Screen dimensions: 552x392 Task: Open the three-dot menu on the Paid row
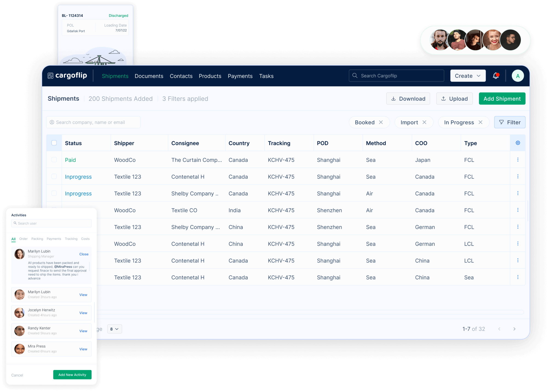pos(518,160)
